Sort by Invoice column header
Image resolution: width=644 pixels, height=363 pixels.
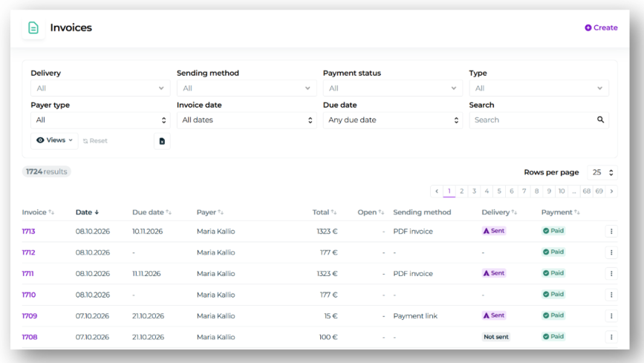[x=38, y=212]
